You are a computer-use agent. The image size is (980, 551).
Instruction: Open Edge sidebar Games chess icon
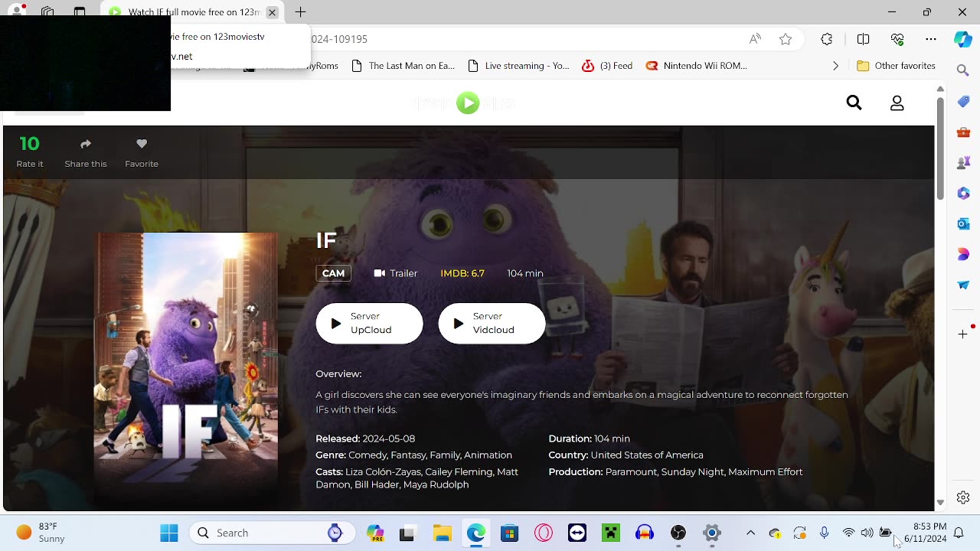click(963, 162)
